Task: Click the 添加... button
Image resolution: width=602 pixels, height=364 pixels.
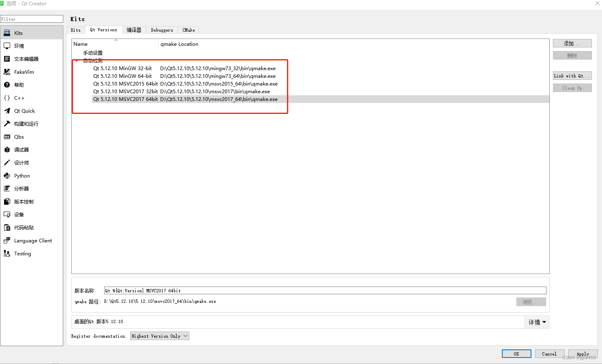Action: click(572, 43)
